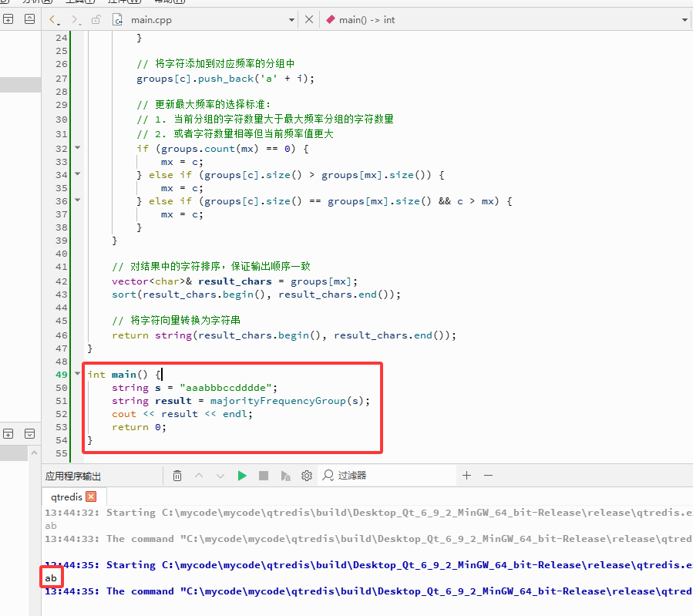Collapse the fold at line 34
693x616 pixels.
(x=77, y=173)
